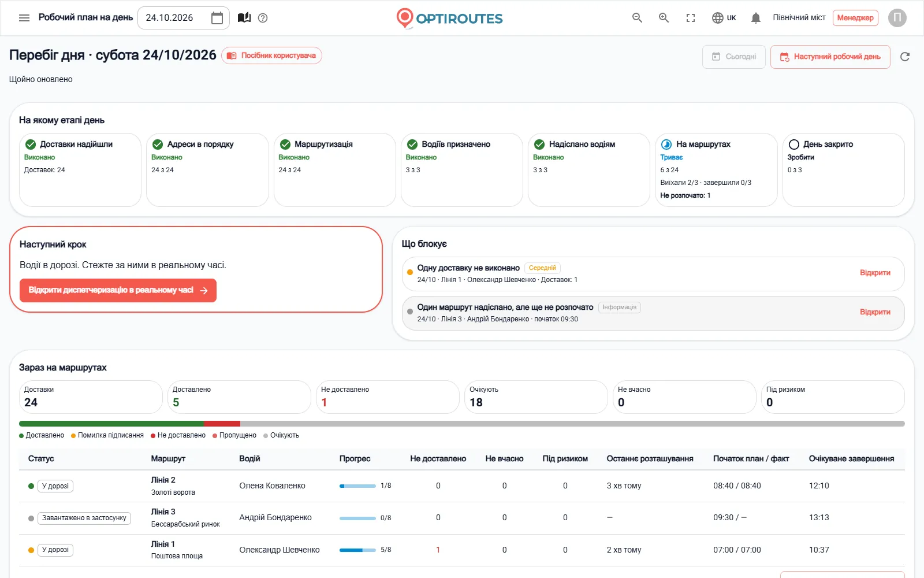Toggle fullscreen mode icon
924x578 pixels.
(691, 18)
